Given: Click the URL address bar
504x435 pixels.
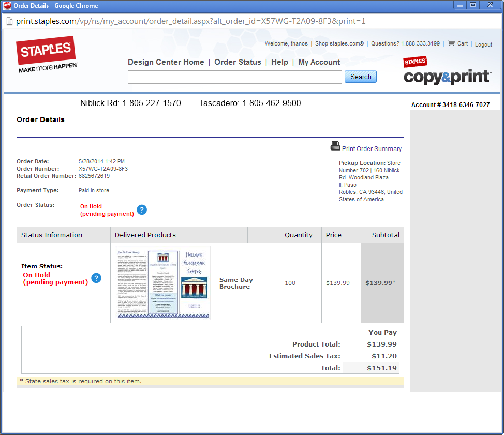Looking at the screenshot, I should pyautogui.click(x=251, y=21).
